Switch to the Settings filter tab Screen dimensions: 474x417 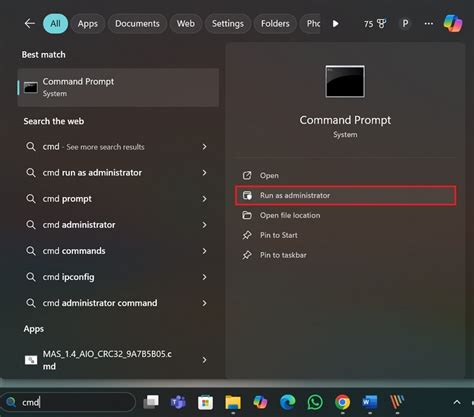(228, 24)
